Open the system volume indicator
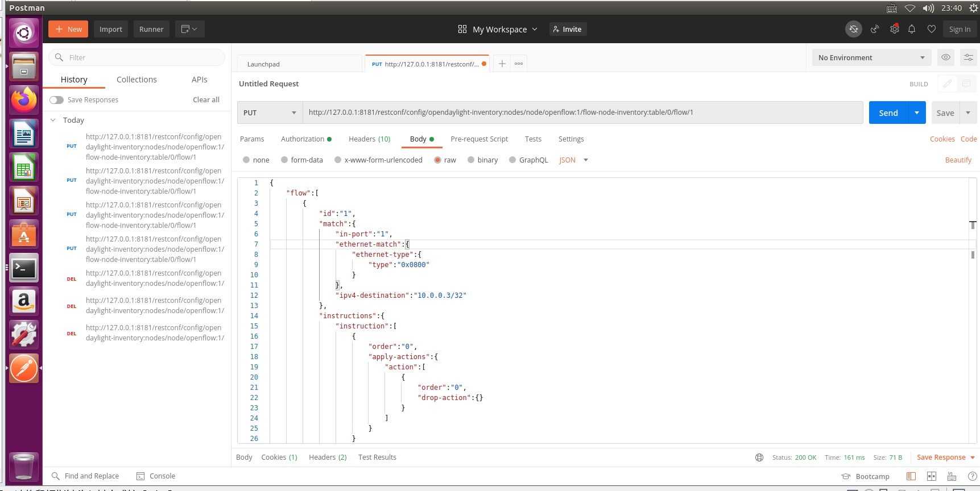Screen dimensions: 980x491 (x=928, y=8)
